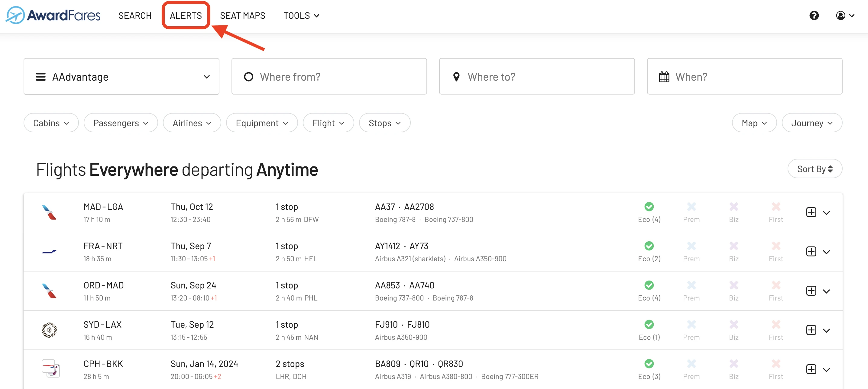Expand details of CPH-BKK flight
Image resolution: width=868 pixels, height=389 pixels.
(x=826, y=370)
